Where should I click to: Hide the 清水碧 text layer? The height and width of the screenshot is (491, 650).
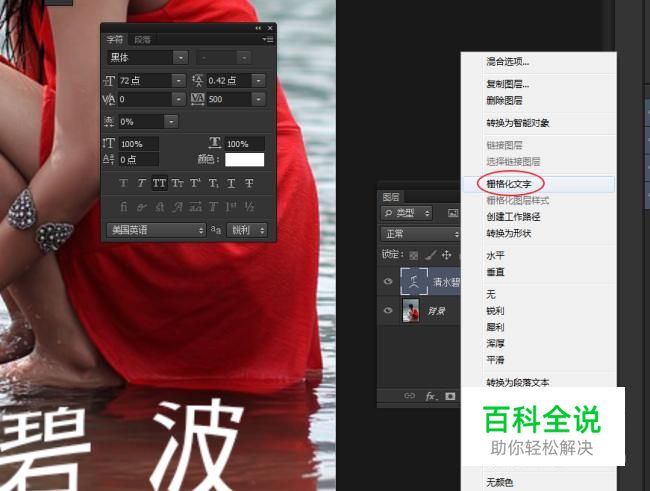[388, 282]
